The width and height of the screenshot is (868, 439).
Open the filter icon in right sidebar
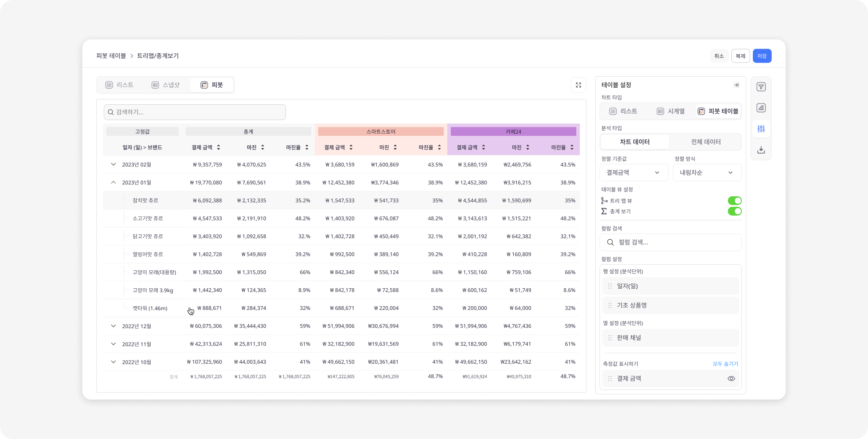[761, 87]
